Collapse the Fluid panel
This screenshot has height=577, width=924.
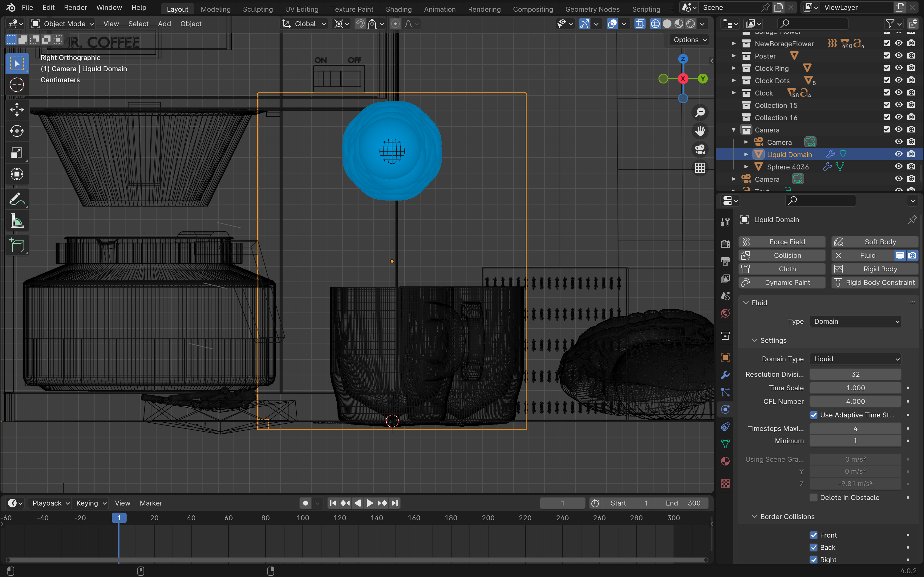(746, 303)
